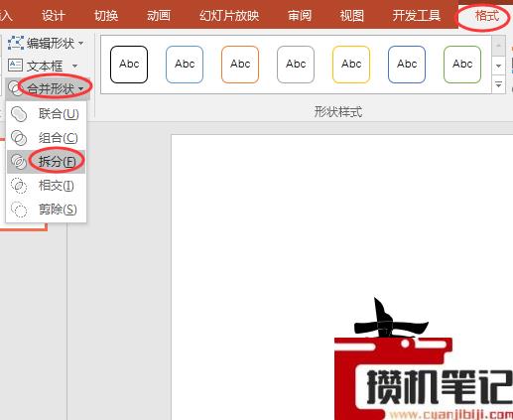Show previous row of shape styles
513x420 pixels.
[x=498, y=46]
